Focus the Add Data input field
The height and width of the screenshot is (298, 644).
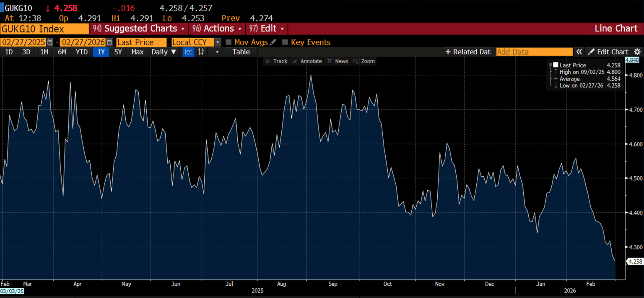534,52
